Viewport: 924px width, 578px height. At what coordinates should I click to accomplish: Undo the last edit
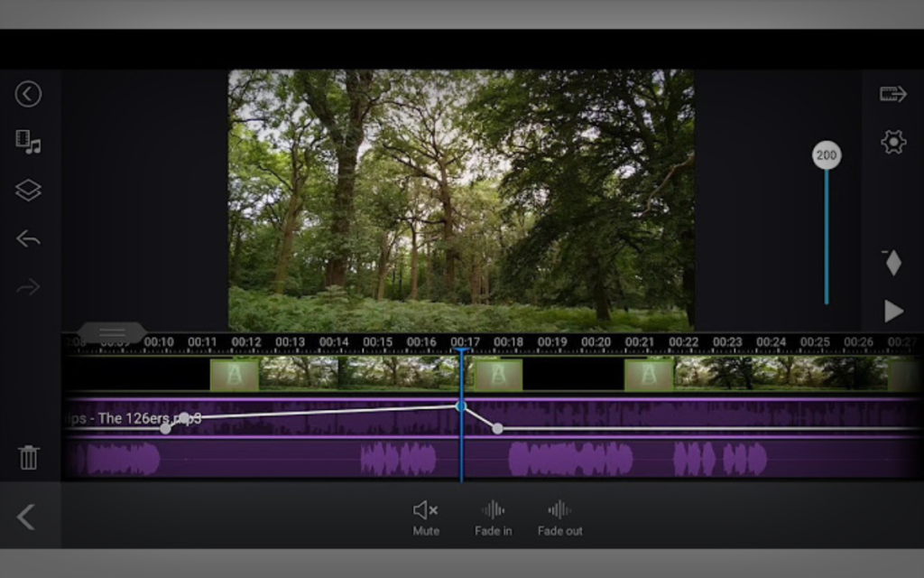pyautogui.click(x=28, y=238)
